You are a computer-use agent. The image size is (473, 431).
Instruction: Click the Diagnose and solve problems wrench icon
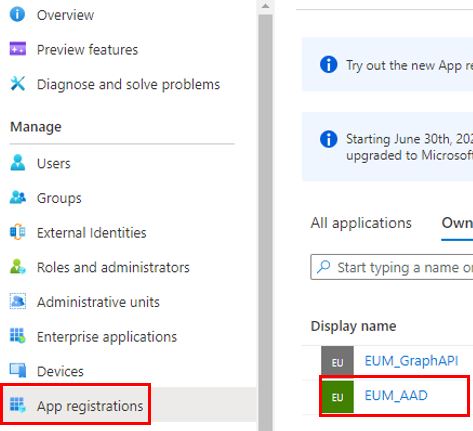tap(18, 83)
